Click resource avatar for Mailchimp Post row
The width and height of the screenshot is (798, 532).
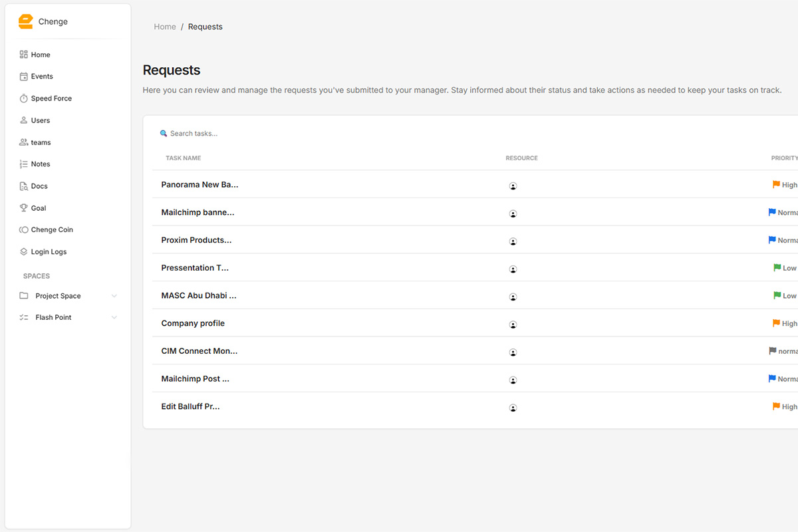513,380
